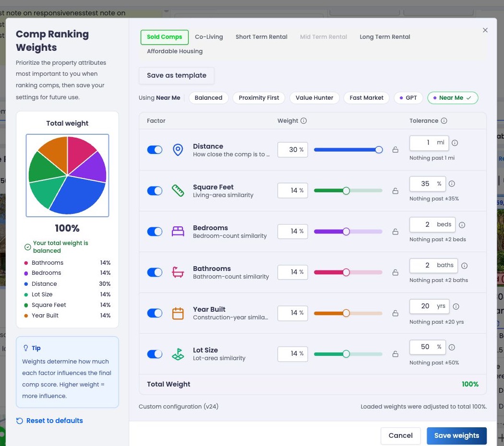Apply the Value Hunter preset

point(314,98)
